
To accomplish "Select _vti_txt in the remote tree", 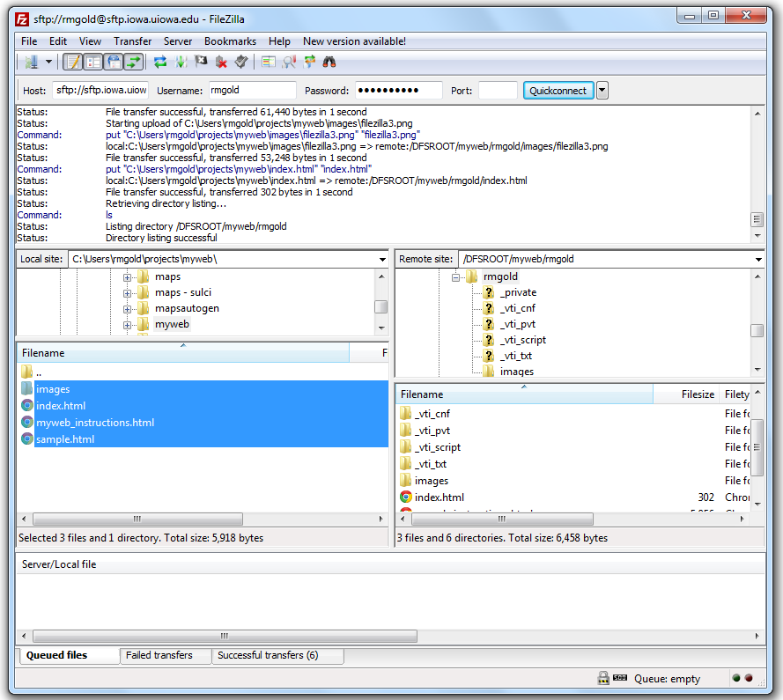I will coord(517,357).
